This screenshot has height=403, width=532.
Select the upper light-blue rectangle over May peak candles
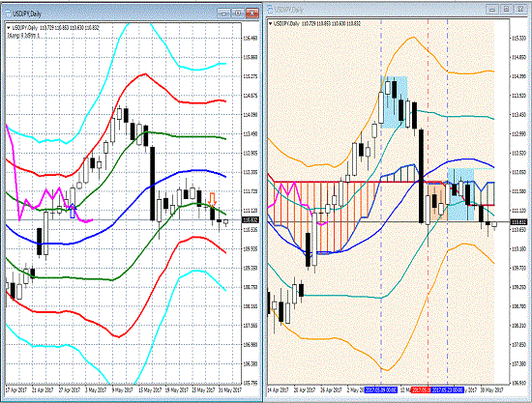pyautogui.click(x=394, y=102)
